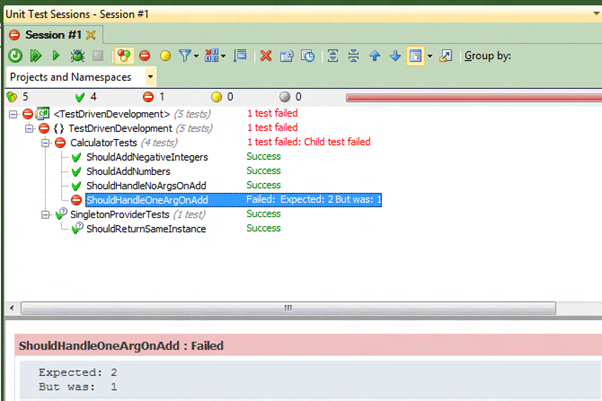Go to previous test with up arrow
Viewport: 602px width, 401px height.
(x=375, y=56)
